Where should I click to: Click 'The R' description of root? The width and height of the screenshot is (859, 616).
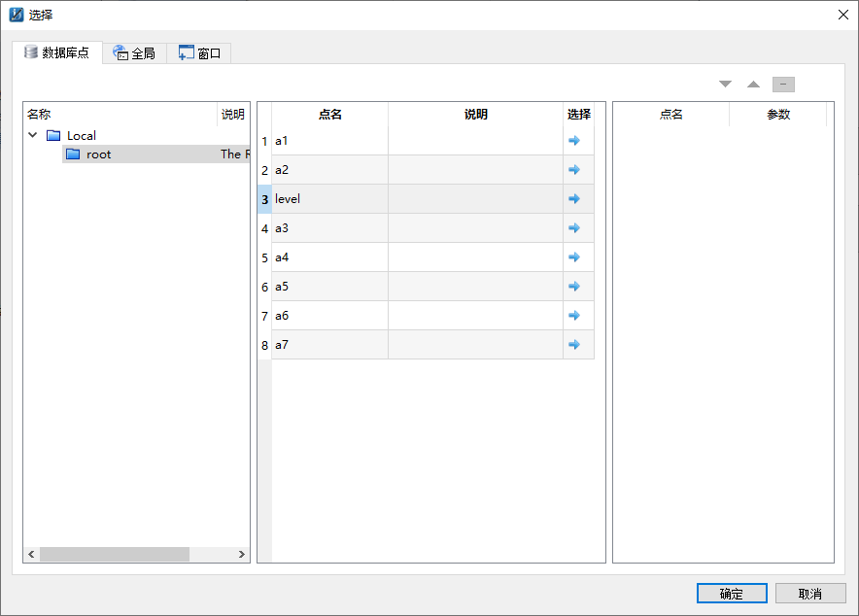tap(235, 154)
